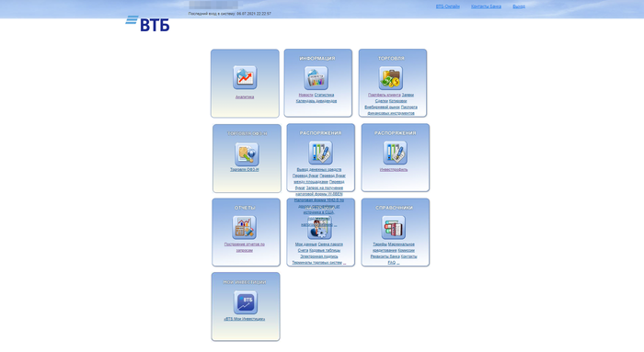The height and width of the screenshot is (352, 644).
Task: Click the folders icon above Инвестпрофиль
Action: (395, 153)
